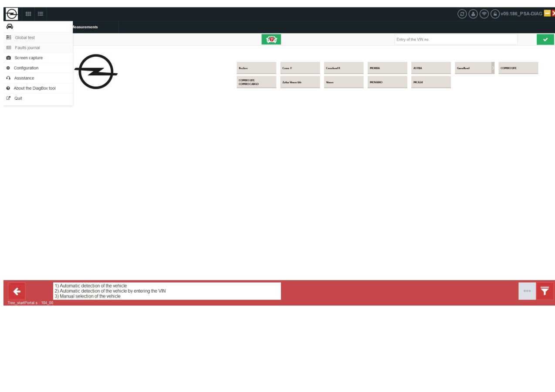This screenshot has height=392, width=555.
Task: Click the red back arrow button
Action: (17, 291)
